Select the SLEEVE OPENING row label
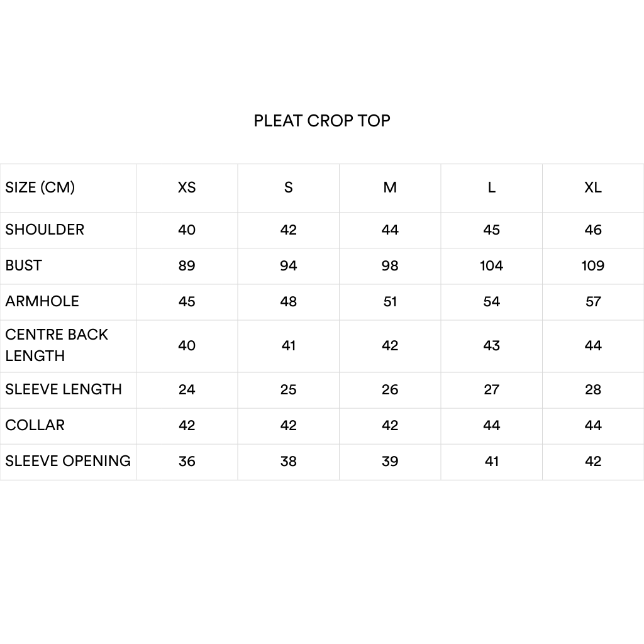Viewport: 644px width, 644px height. [68, 461]
